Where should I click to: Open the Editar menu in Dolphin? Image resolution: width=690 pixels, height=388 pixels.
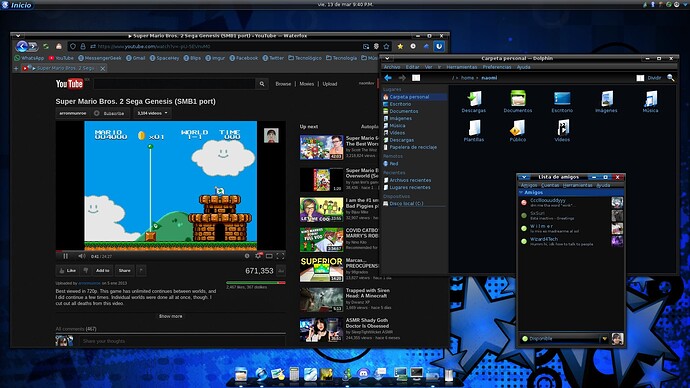click(x=412, y=67)
